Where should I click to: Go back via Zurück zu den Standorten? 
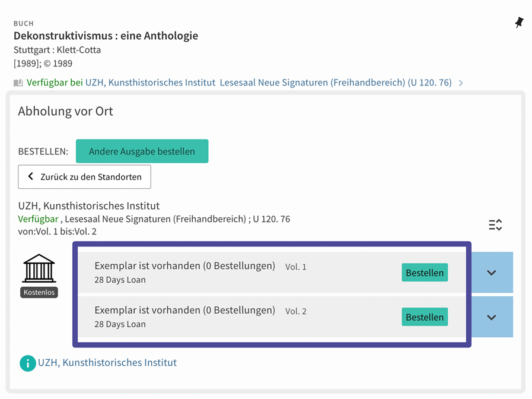pyautogui.click(x=84, y=177)
